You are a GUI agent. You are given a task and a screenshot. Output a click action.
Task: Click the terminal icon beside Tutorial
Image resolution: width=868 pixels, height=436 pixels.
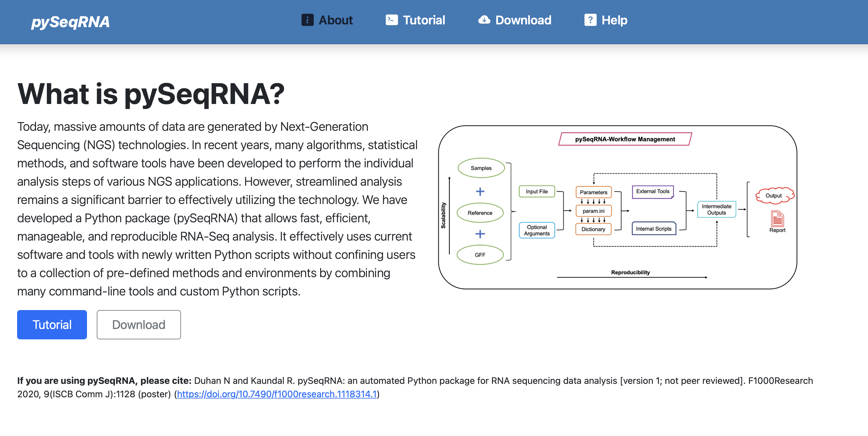pyautogui.click(x=391, y=20)
